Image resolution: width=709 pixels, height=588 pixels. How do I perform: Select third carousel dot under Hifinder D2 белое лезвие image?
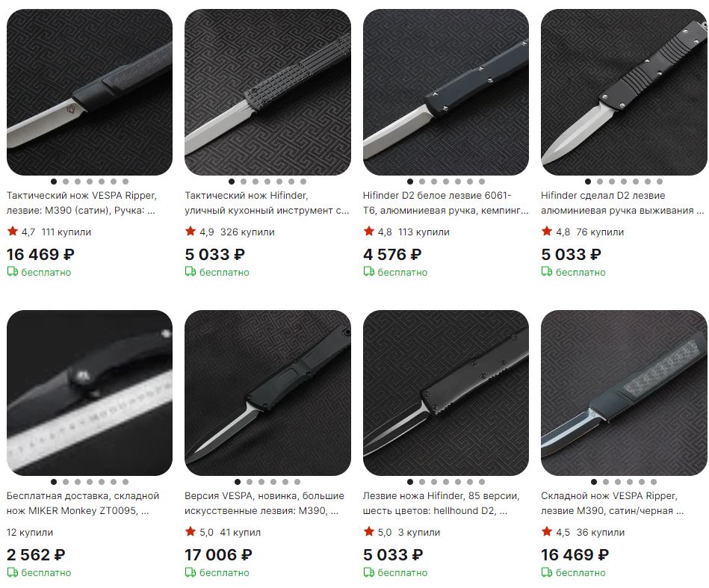point(433,182)
